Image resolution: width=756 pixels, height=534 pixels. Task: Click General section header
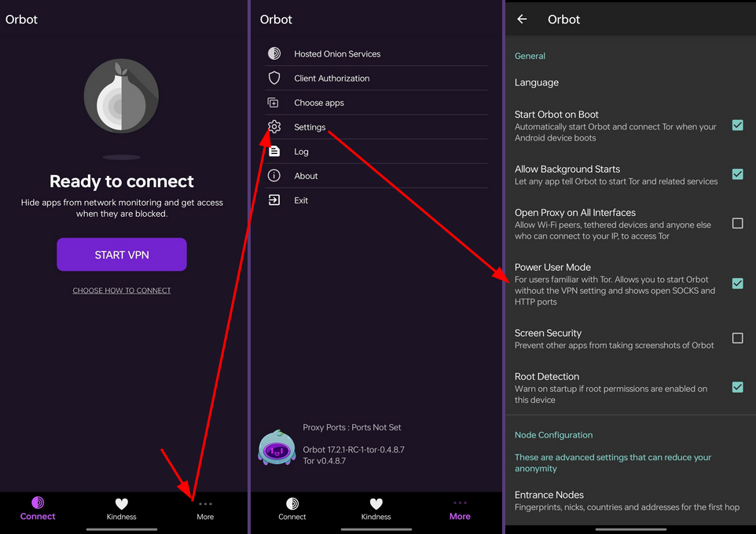(x=530, y=56)
